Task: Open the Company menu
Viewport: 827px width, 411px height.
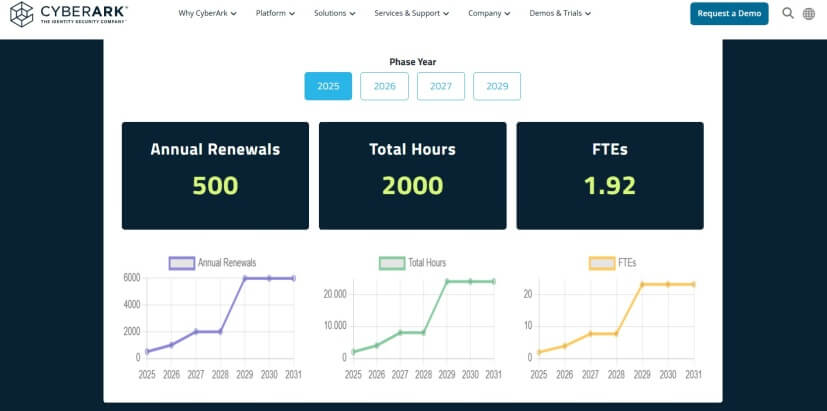Action: 489,14
